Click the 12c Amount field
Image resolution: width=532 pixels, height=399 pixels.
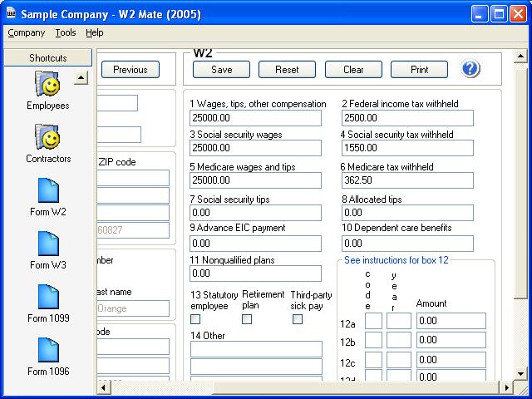coord(451,360)
